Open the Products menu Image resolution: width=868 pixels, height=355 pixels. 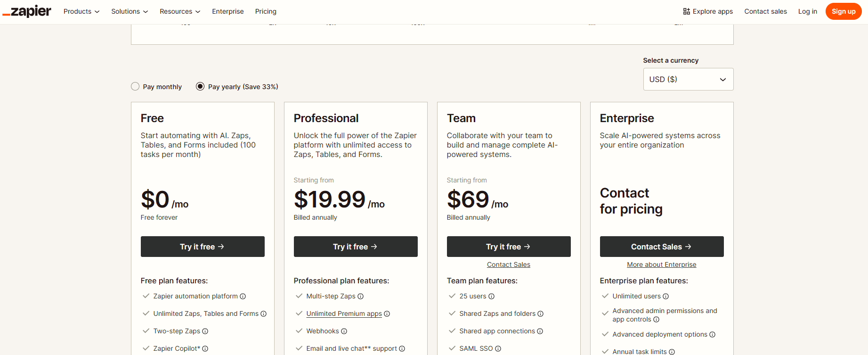pos(81,11)
